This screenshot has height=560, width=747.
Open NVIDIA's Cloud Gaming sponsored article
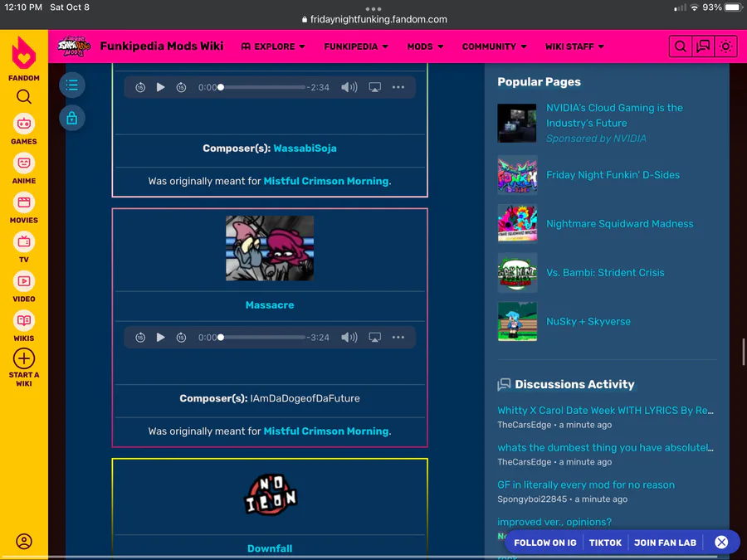point(614,115)
